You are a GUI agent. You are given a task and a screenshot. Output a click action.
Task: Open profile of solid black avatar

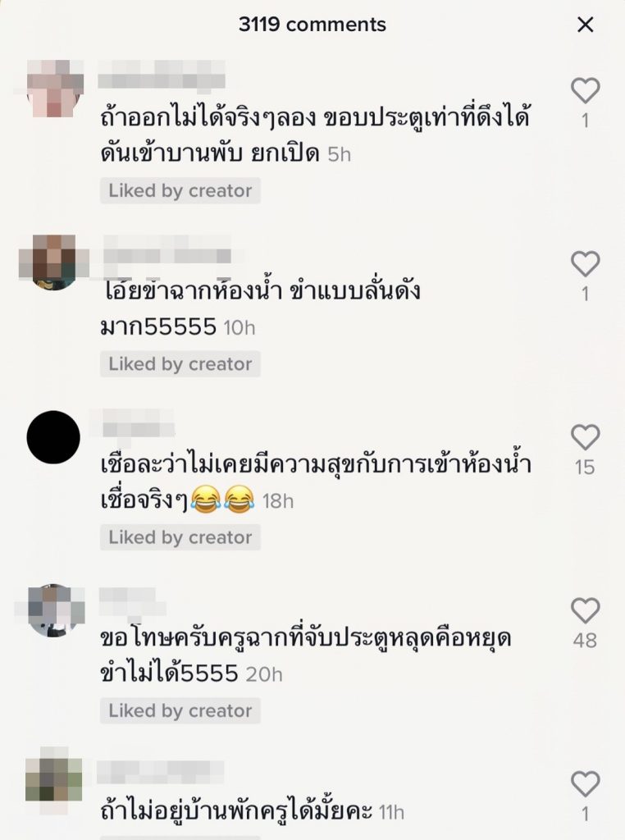53,437
